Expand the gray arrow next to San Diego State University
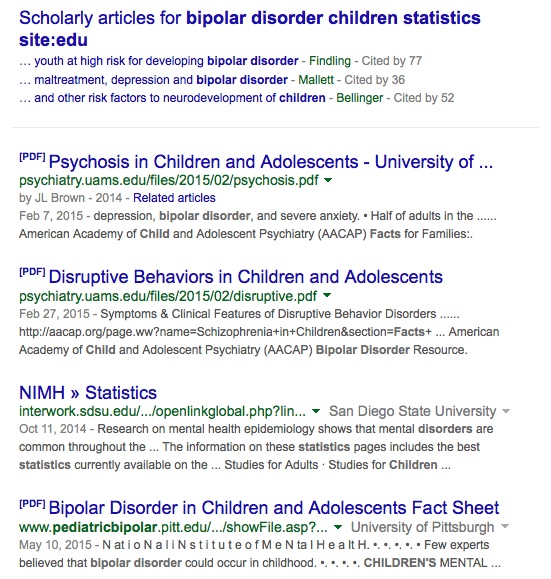551x579 pixels. coord(506,411)
